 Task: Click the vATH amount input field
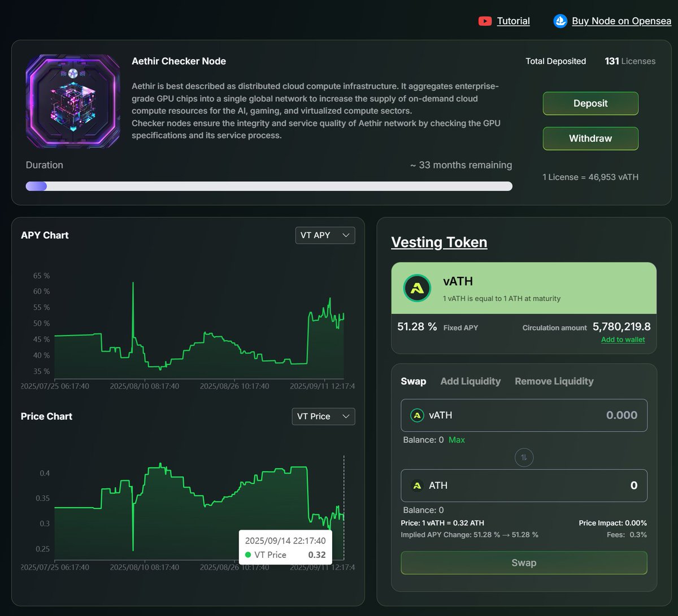pyautogui.click(x=524, y=415)
